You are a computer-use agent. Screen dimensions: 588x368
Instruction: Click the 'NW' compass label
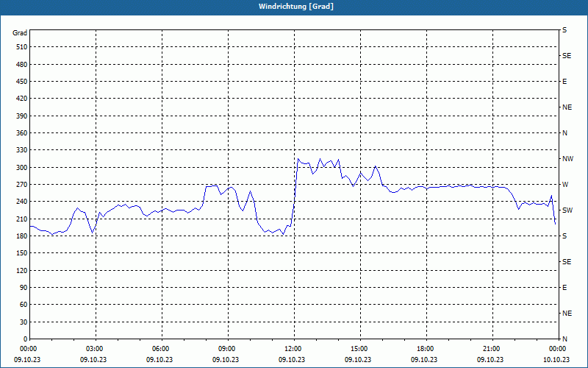pos(567,159)
